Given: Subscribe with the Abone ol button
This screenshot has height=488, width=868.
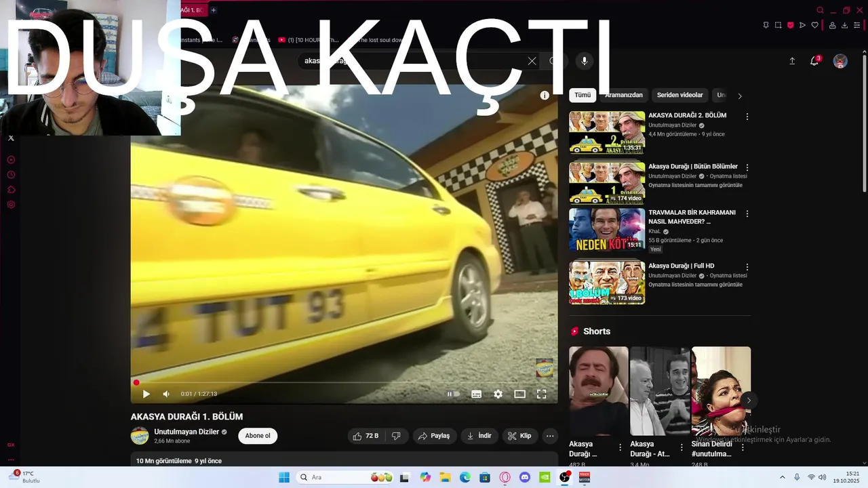Looking at the screenshot, I should point(258,436).
